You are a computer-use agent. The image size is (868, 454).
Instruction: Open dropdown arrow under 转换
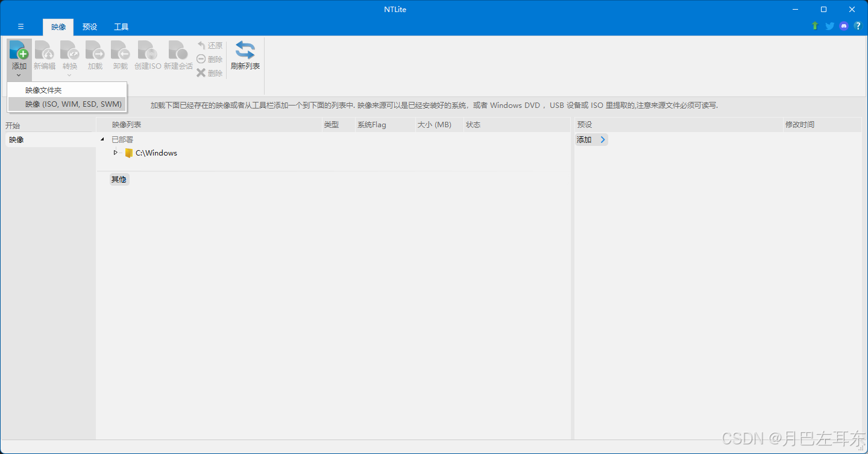click(x=70, y=75)
